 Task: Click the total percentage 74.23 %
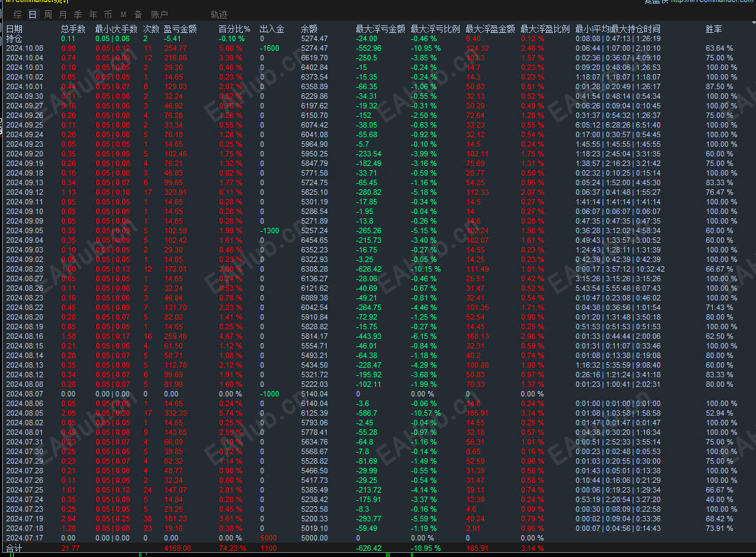[233, 548]
